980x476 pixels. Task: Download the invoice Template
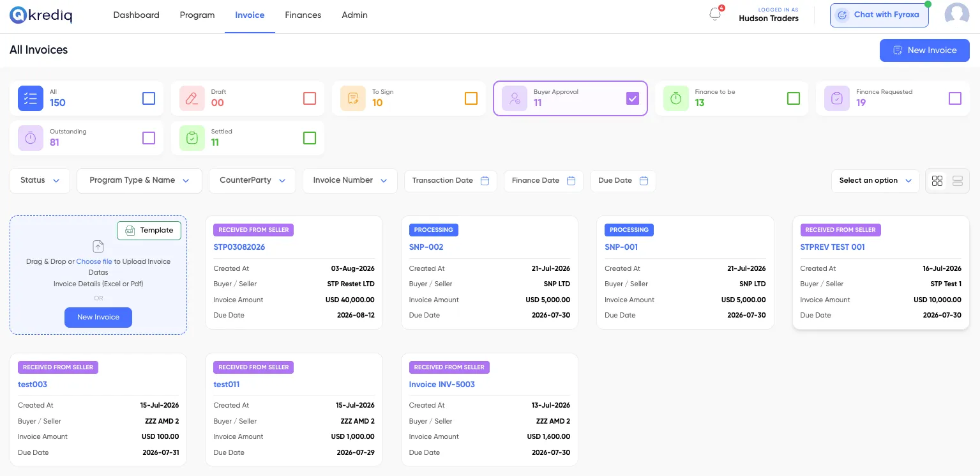pos(149,231)
